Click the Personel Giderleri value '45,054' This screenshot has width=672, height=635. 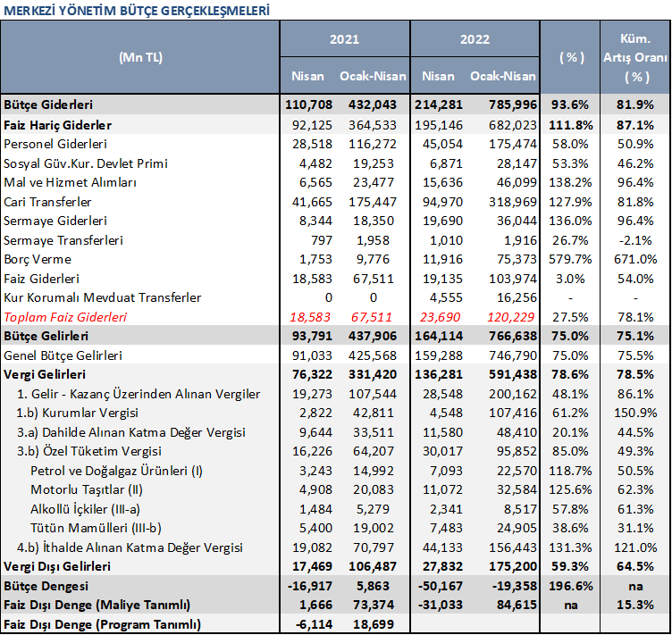pyautogui.click(x=442, y=144)
